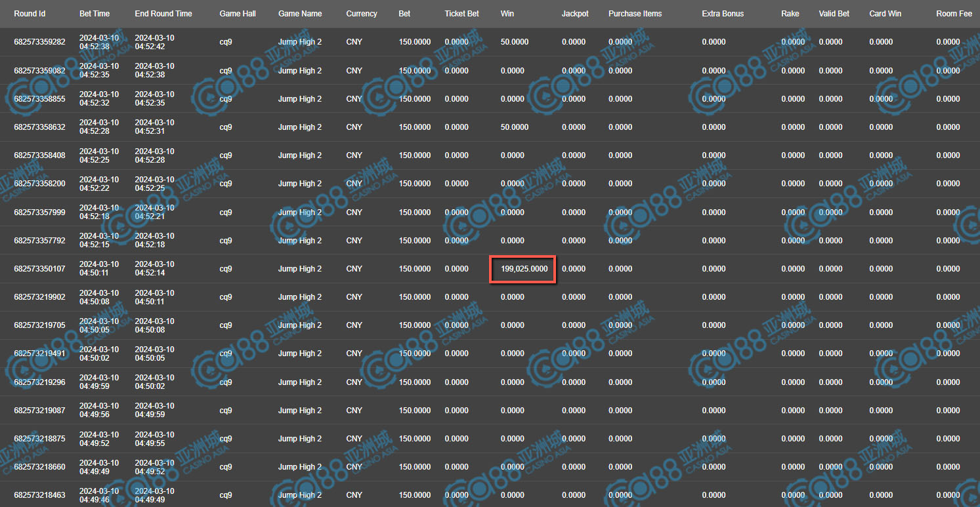Click the Bet column header

point(404,14)
